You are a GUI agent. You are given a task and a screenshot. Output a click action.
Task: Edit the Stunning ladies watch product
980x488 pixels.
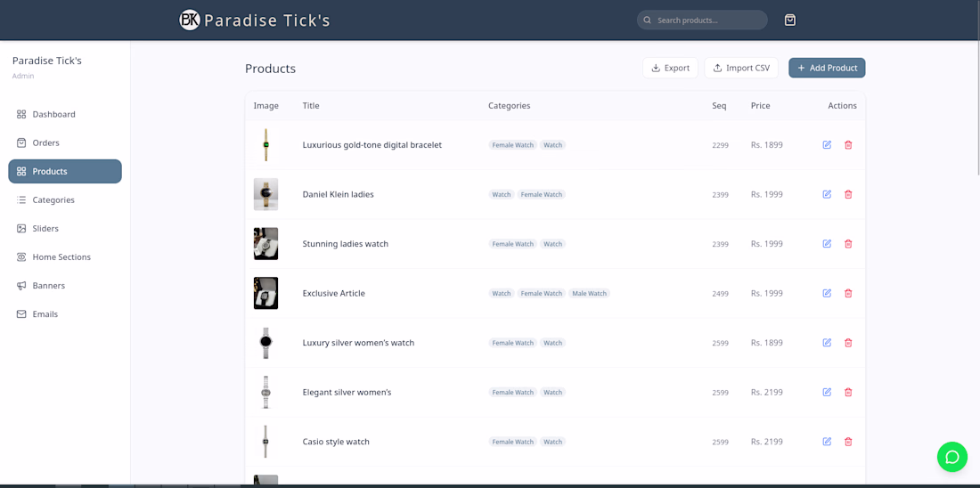[x=827, y=244]
